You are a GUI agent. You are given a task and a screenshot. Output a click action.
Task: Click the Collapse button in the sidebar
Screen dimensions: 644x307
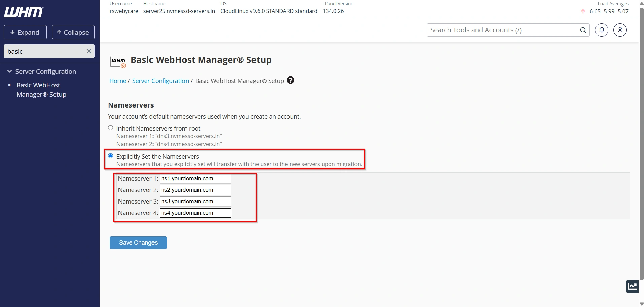coord(73,32)
